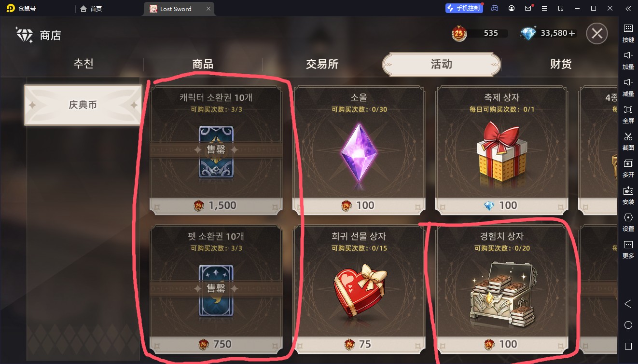Image resolution: width=638 pixels, height=364 pixels.
Task: Click the Android back triangle in the sidebar
Action: (628, 304)
